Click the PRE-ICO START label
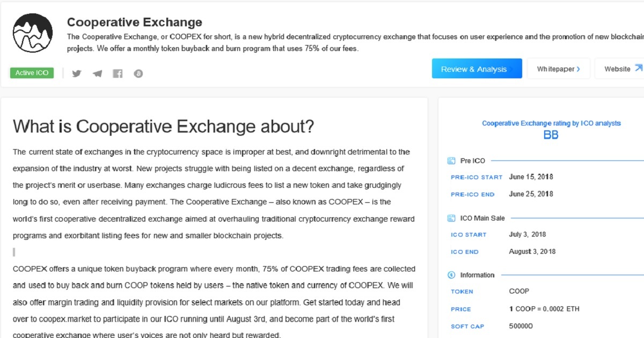 pyautogui.click(x=477, y=177)
